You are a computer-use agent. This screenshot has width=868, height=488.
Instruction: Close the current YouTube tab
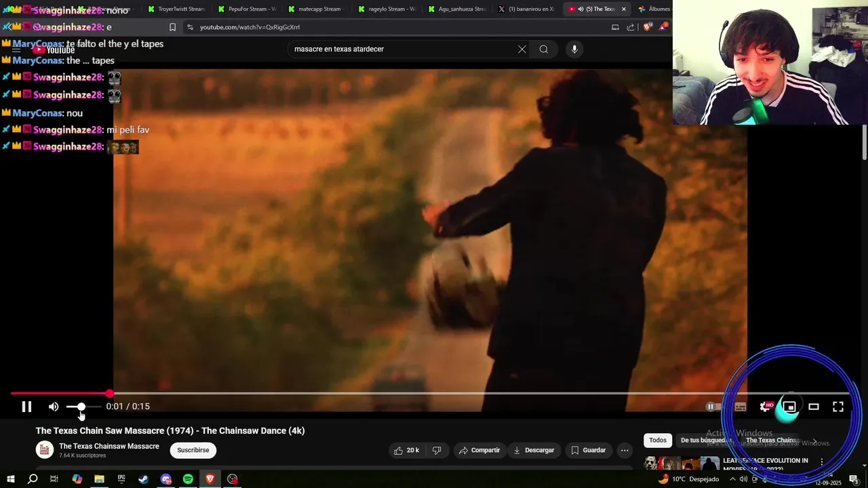624,9
